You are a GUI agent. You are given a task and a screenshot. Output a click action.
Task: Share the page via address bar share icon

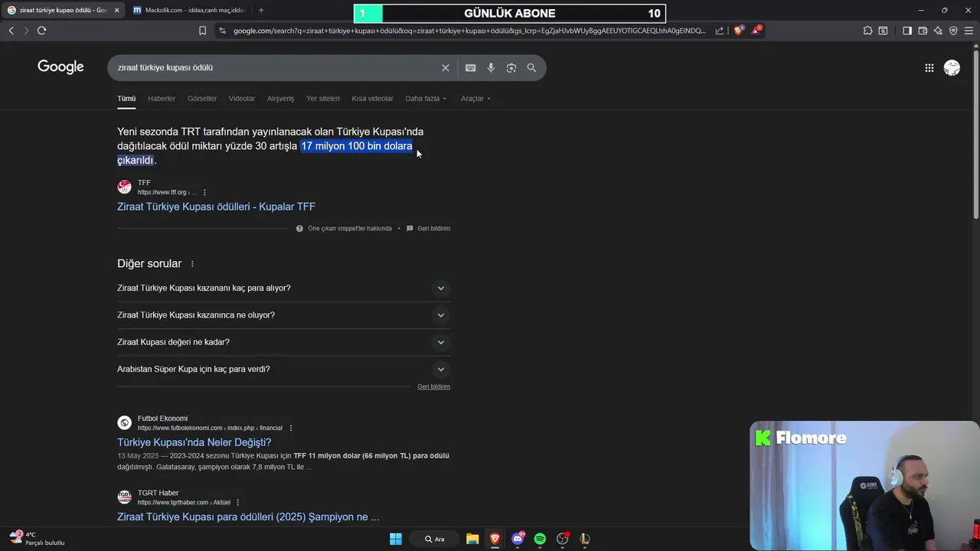click(x=720, y=31)
